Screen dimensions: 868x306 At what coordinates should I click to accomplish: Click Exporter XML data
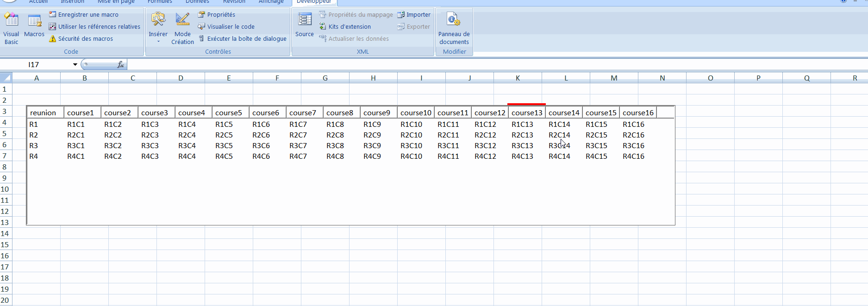click(x=413, y=26)
